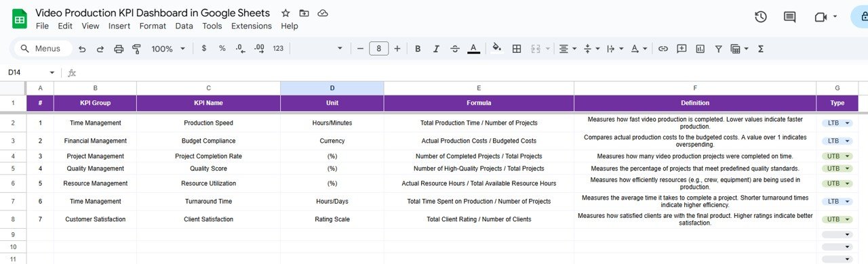
Task: Select column D header
Action: tap(332, 88)
